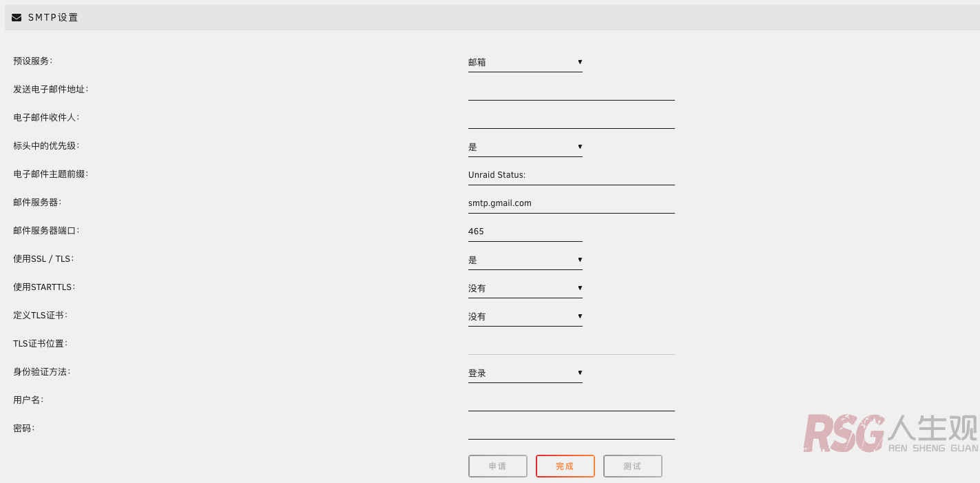Image resolution: width=980 pixels, height=483 pixels.
Task: Click the TLS证书位置 label
Action: point(41,343)
